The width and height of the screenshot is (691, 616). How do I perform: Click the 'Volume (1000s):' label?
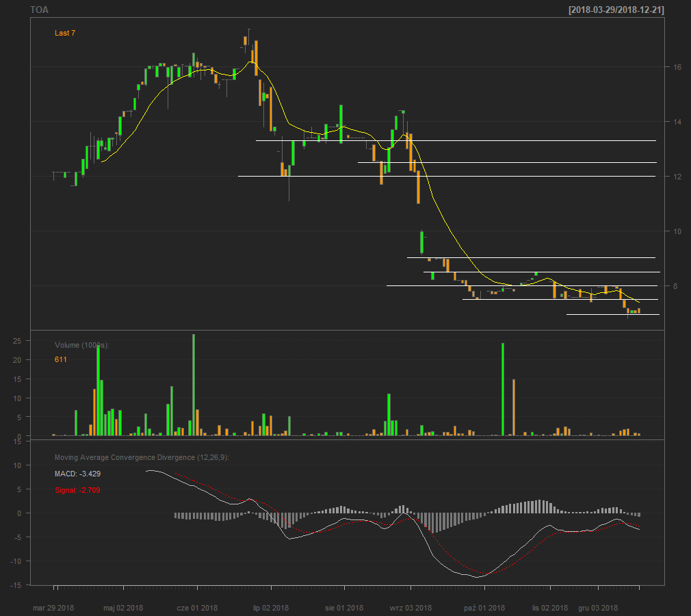click(82, 345)
